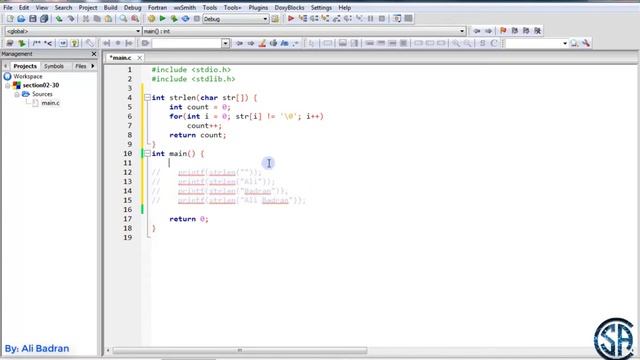Cut selection with the scissors icon
The image size is (640, 360).
click(x=86, y=19)
